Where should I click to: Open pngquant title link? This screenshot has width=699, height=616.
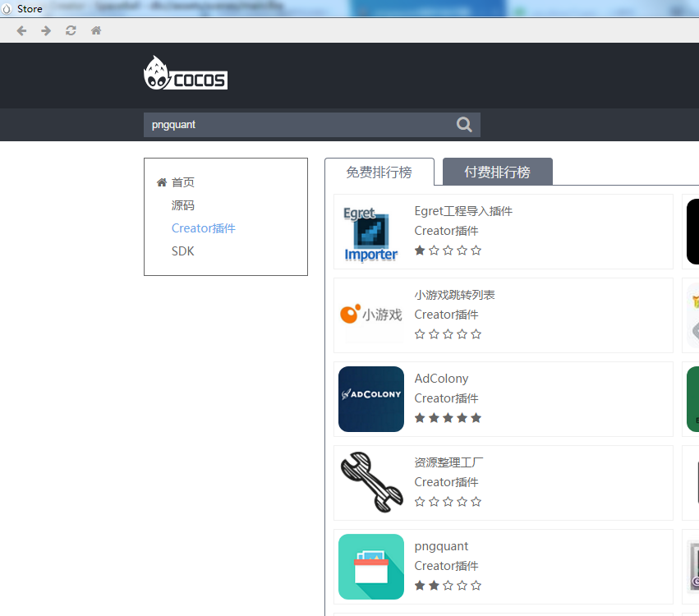[x=441, y=546]
